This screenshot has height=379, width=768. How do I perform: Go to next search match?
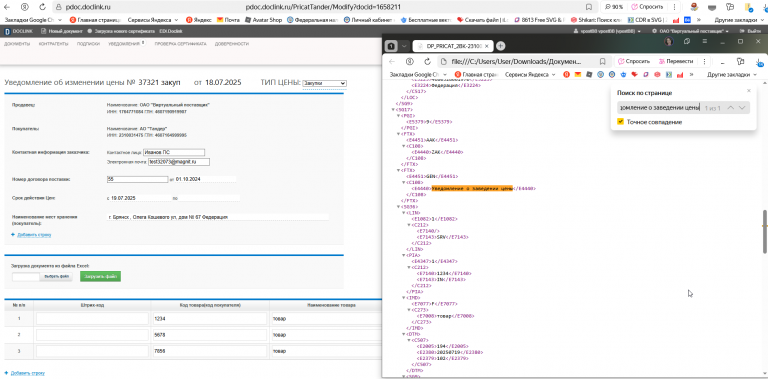(x=742, y=108)
